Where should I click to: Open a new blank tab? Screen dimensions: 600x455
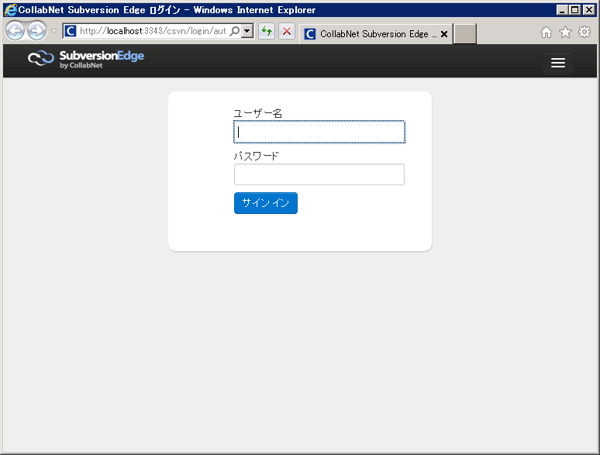(465, 34)
